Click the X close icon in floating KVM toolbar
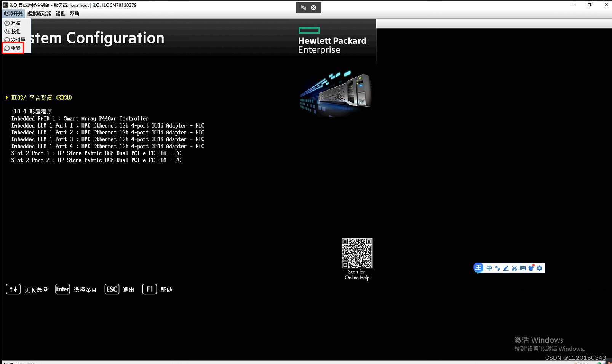Screen dimensions: 612x364 point(313,8)
